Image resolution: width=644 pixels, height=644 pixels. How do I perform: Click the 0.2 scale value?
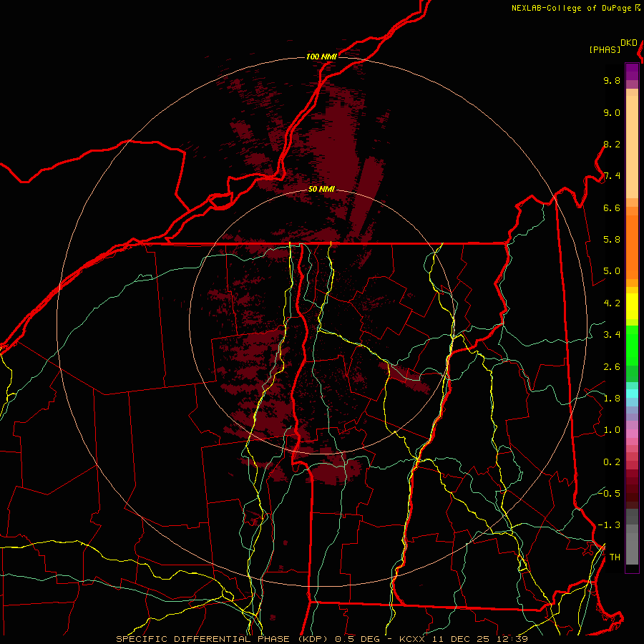pyautogui.click(x=612, y=462)
